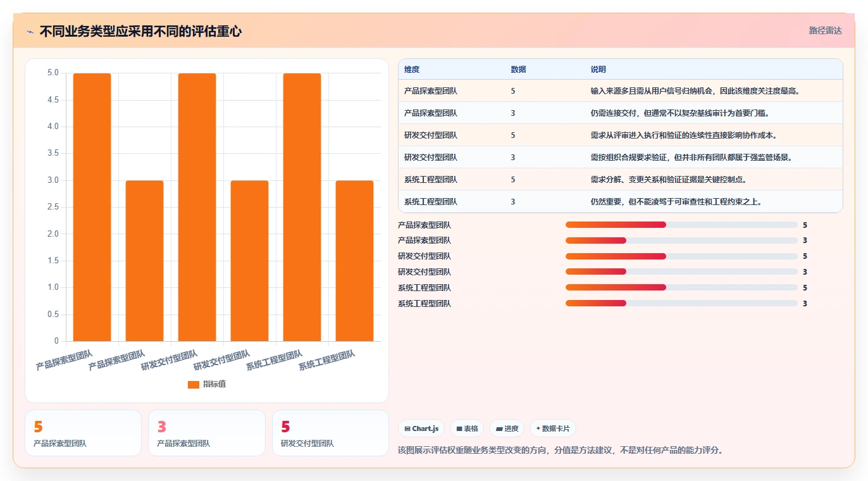Screen dimensions: 868x481
Task: Click the 产品探索型团队 progress bar showing 3
Action: click(x=681, y=240)
